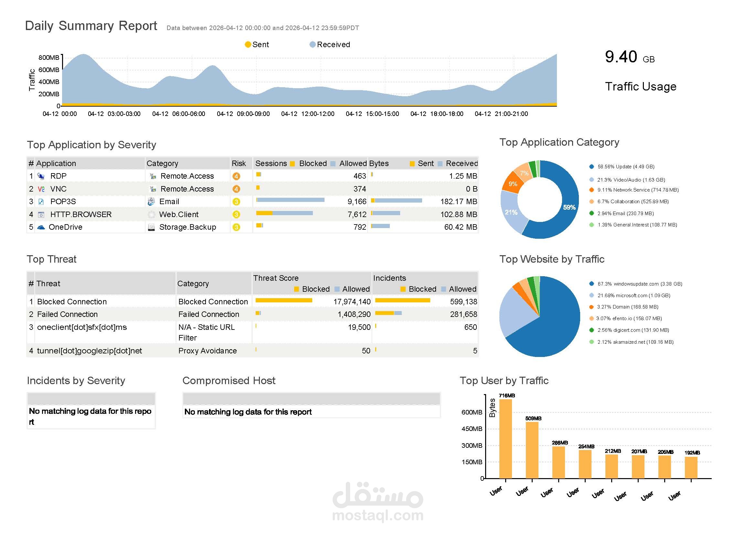
Task: Click the Blocked Connection threat row
Action: [x=72, y=302]
